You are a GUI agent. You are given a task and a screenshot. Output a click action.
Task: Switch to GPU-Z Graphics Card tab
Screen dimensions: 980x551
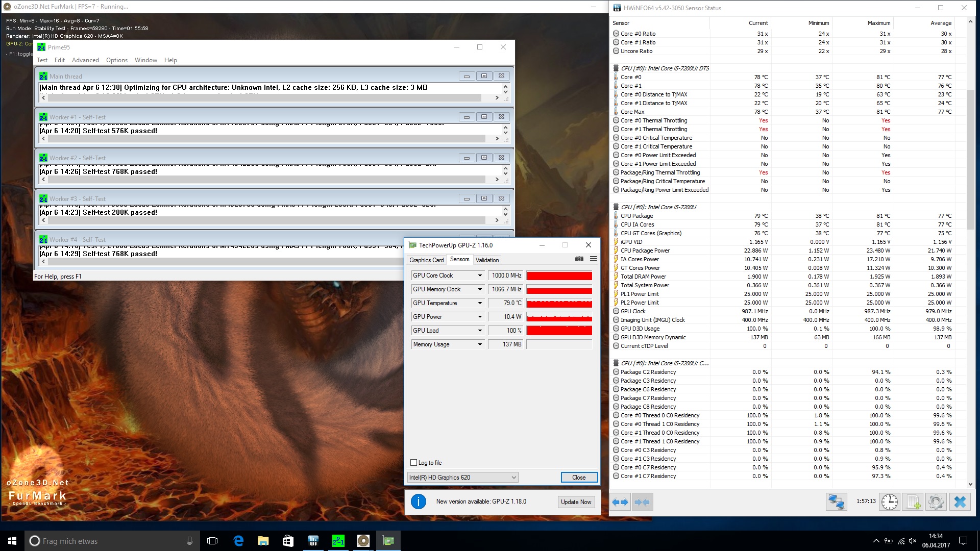pyautogui.click(x=426, y=260)
